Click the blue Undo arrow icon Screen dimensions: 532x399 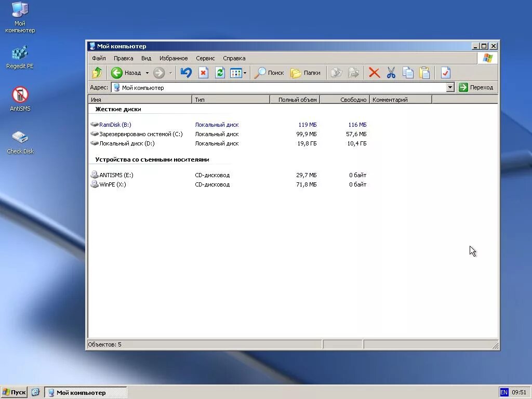pos(186,73)
